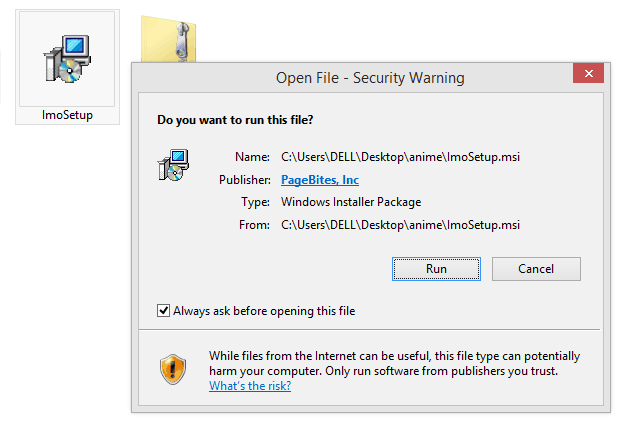
Task: Open the 'What's the risk?' link
Action: (x=250, y=386)
